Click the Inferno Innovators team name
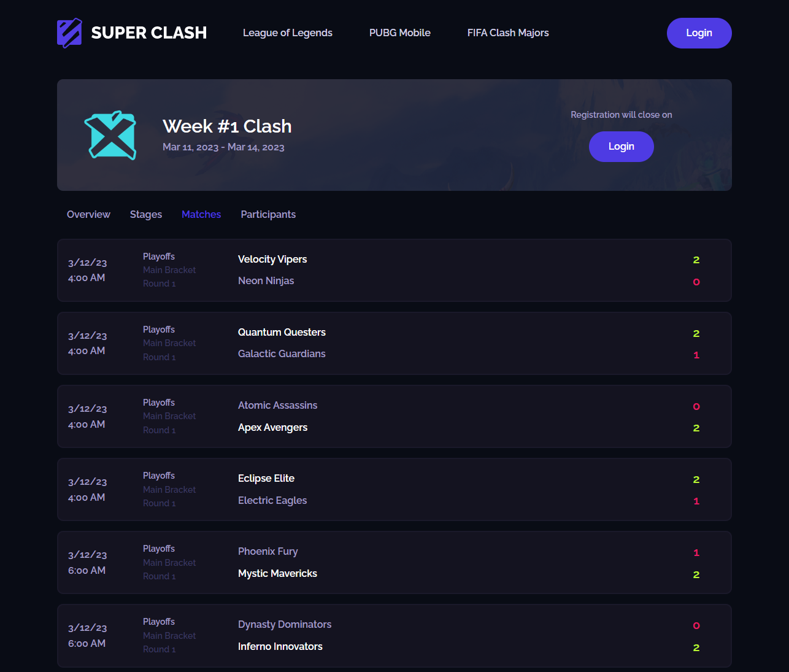The image size is (789, 672). [280, 646]
